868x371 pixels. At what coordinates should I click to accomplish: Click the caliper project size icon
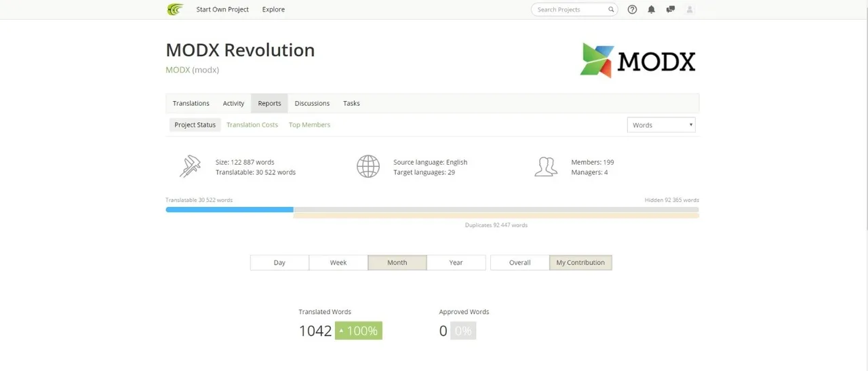[x=190, y=166]
